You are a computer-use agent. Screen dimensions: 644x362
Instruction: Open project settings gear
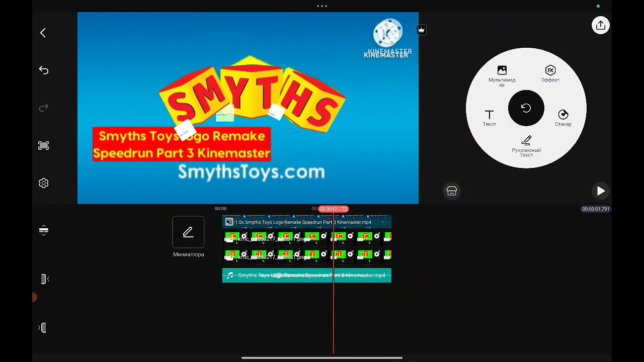point(44,183)
